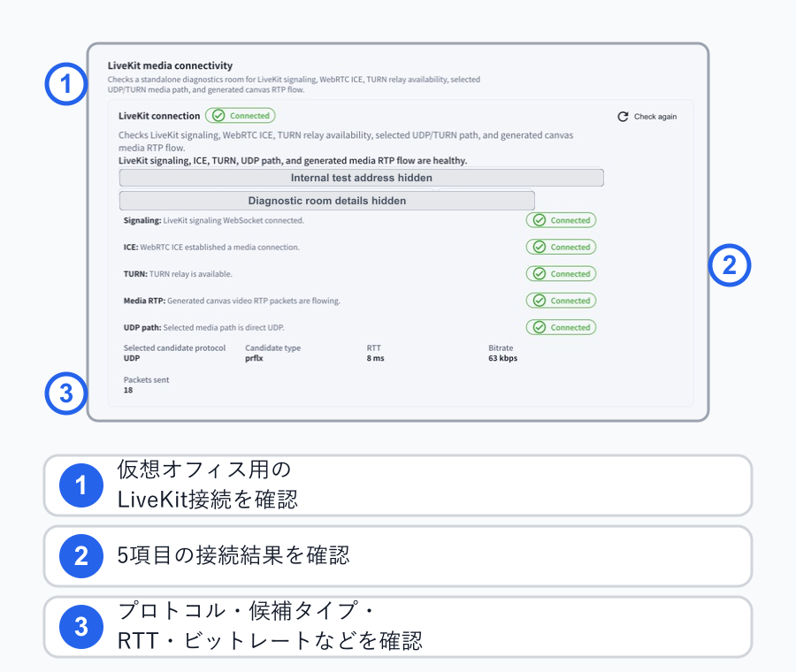Click the 'Internal test address hidden' bar

(362, 178)
